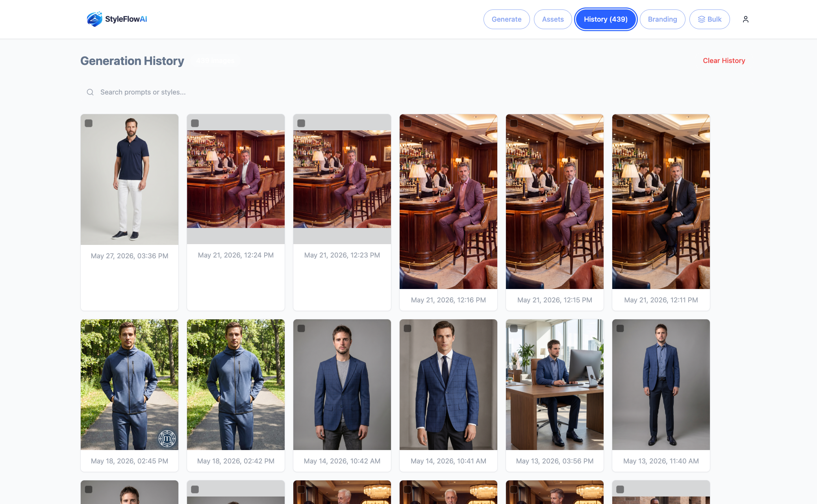Click the date May 13, 2026, 03:56 PM
Screen dimensions: 817x504
[x=555, y=461]
